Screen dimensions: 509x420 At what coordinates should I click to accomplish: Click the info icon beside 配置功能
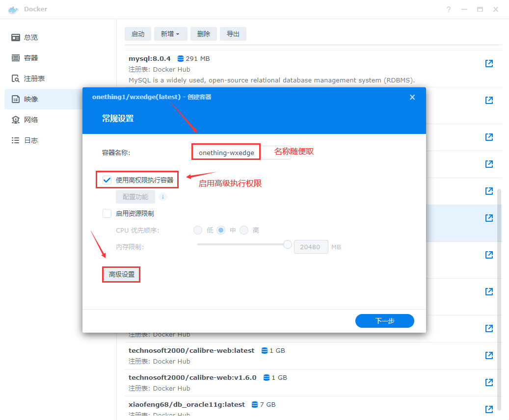tap(163, 197)
